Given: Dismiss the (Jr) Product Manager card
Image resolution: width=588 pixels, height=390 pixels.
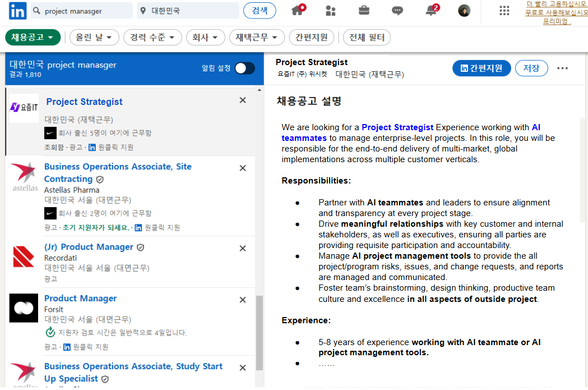Looking at the screenshot, I should (243, 249).
